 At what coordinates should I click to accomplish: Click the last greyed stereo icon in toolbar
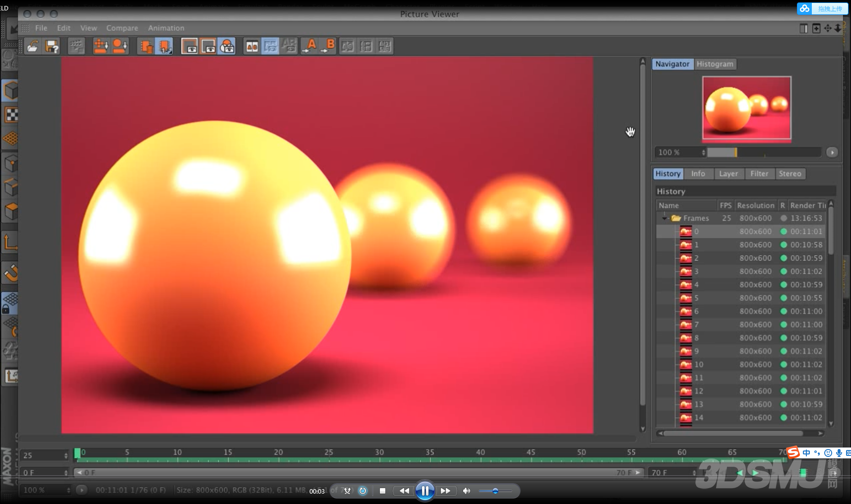click(385, 46)
